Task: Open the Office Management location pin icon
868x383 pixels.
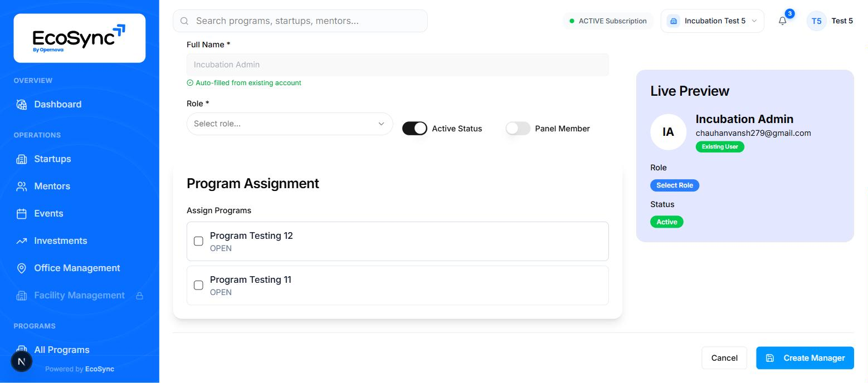Action: (22, 268)
